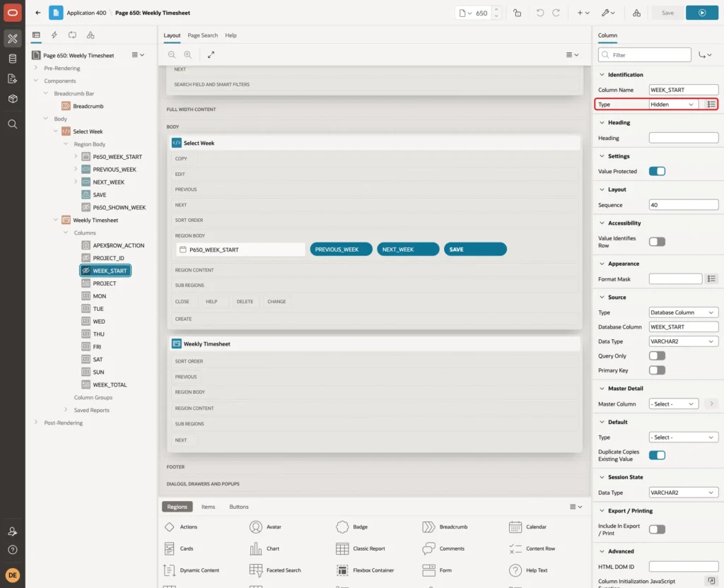Open Default Type Select dropdown
The height and width of the screenshot is (588, 724).
click(x=684, y=437)
